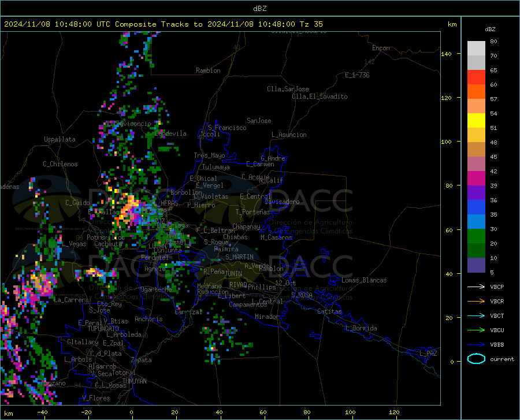The height and width of the screenshot is (420, 520).
Task: Click the 'E_Carmen' place label
Action: click(x=260, y=164)
